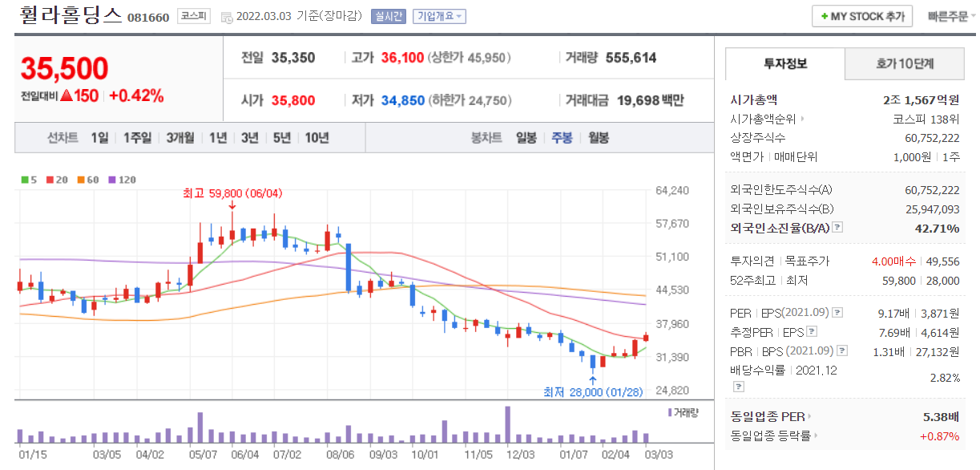This screenshot has height=470, width=980.
Task: Select the 일봉 candle chart
Action: [526, 137]
